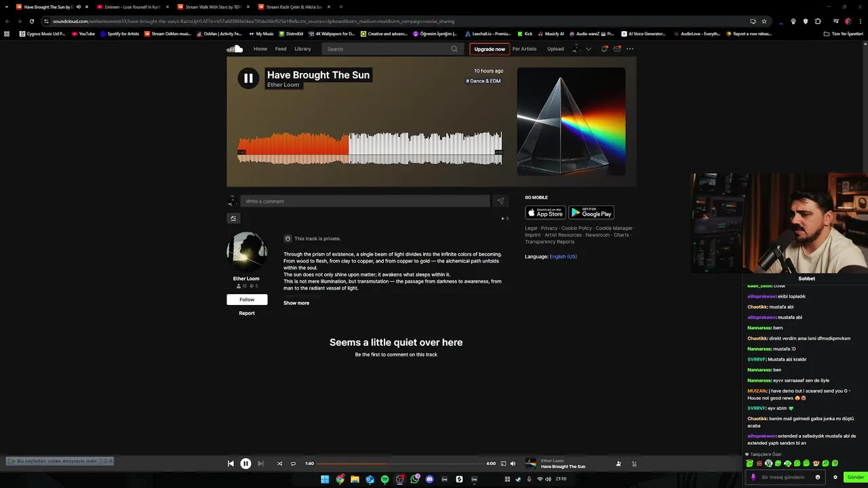The height and width of the screenshot is (488, 868).
Task: Click Get it on Google Play badge
Action: click(x=591, y=213)
